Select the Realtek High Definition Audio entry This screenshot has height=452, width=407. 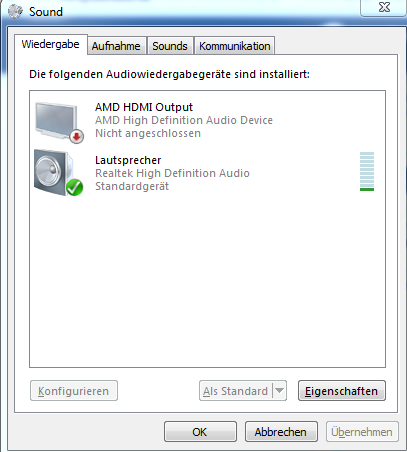coord(172,173)
